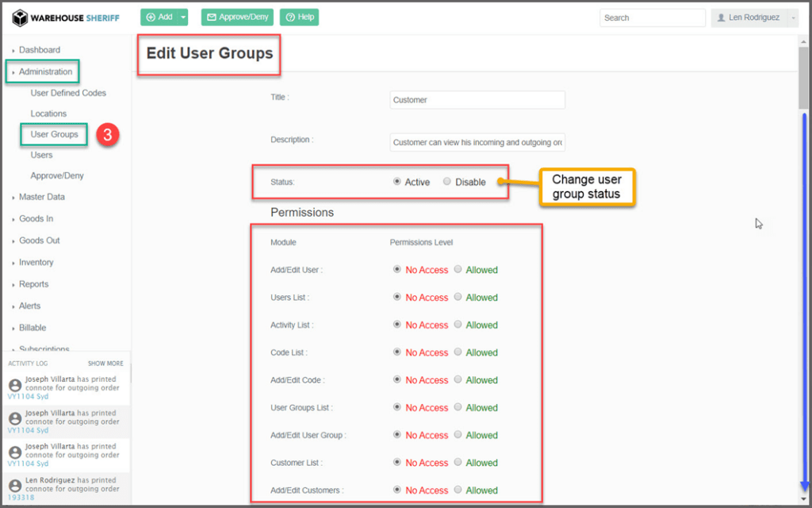The image size is (812, 508).
Task: Open User Groups in the sidebar
Action: coord(54,134)
